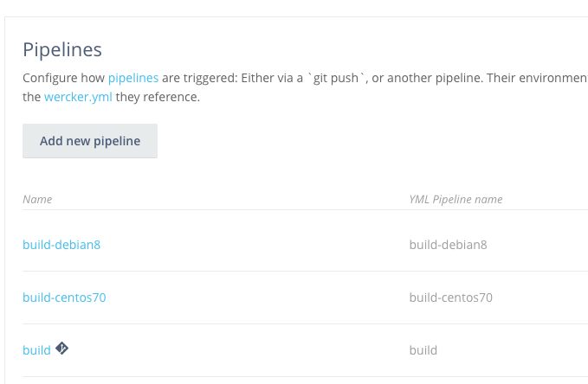Image resolution: width=588 pixels, height=384 pixels.
Task: Select the gray build YML name text
Action: 423,350
